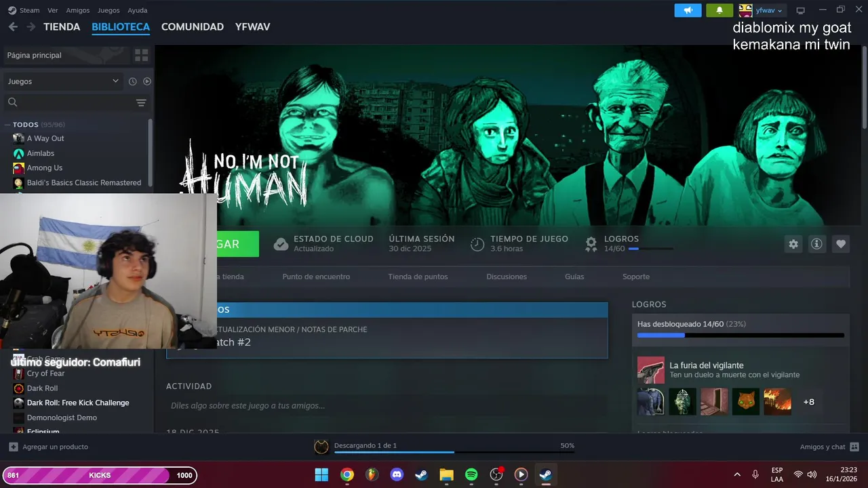868x488 pixels.
Task: Open the fire achievement icon
Action: [777, 402]
